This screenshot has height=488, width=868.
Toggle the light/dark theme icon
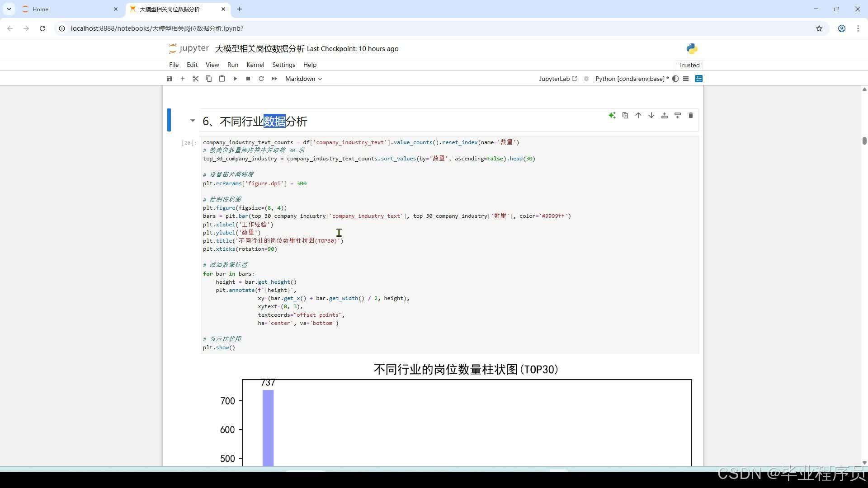675,79
